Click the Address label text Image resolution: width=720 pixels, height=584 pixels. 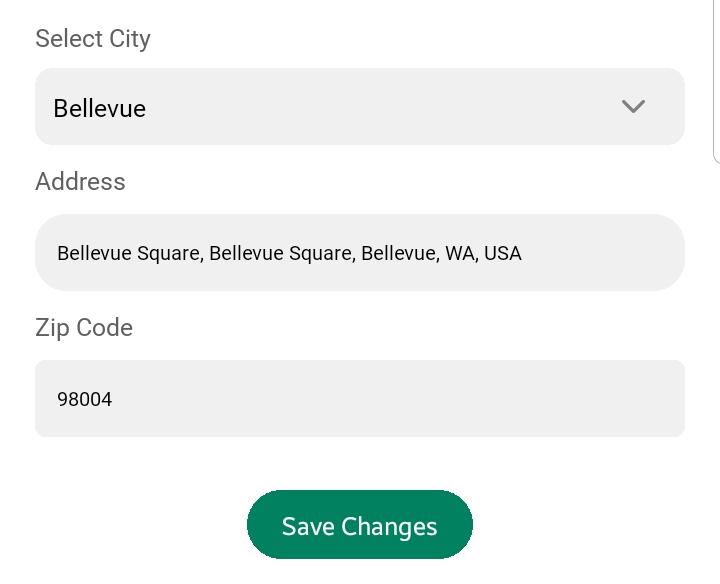click(80, 182)
